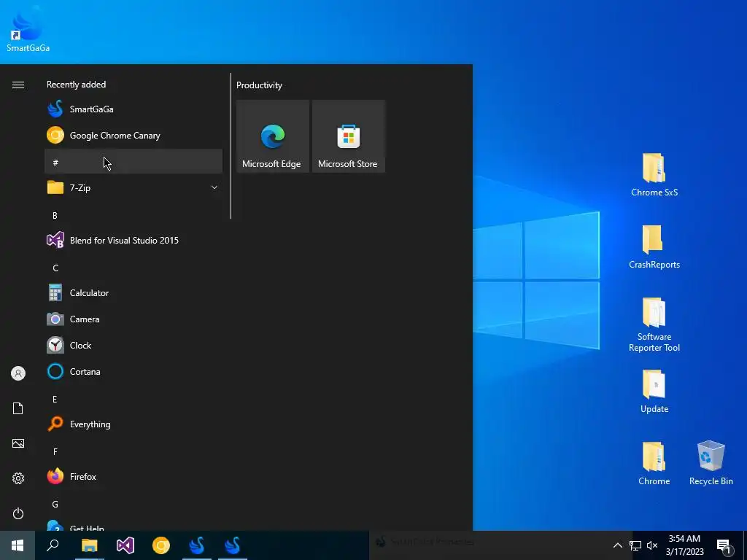Open the user account menu icon
This screenshot has width=747, height=560.
click(x=18, y=373)
